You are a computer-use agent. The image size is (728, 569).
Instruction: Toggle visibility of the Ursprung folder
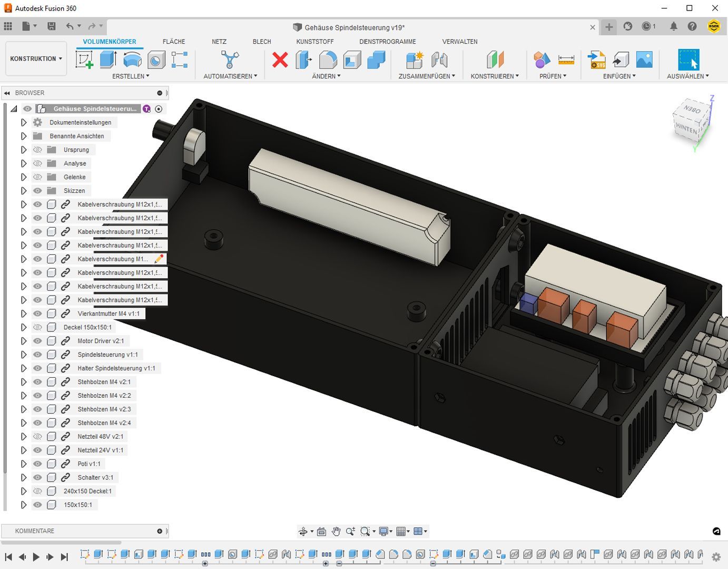(x=37, y=150)
